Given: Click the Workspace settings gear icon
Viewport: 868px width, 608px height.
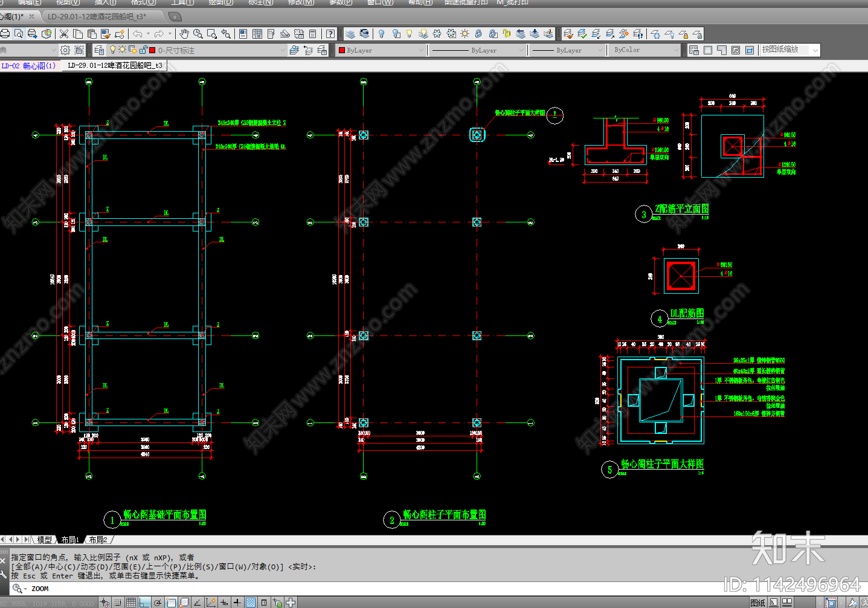Looking at the screenshot, I should click(65, 50).
